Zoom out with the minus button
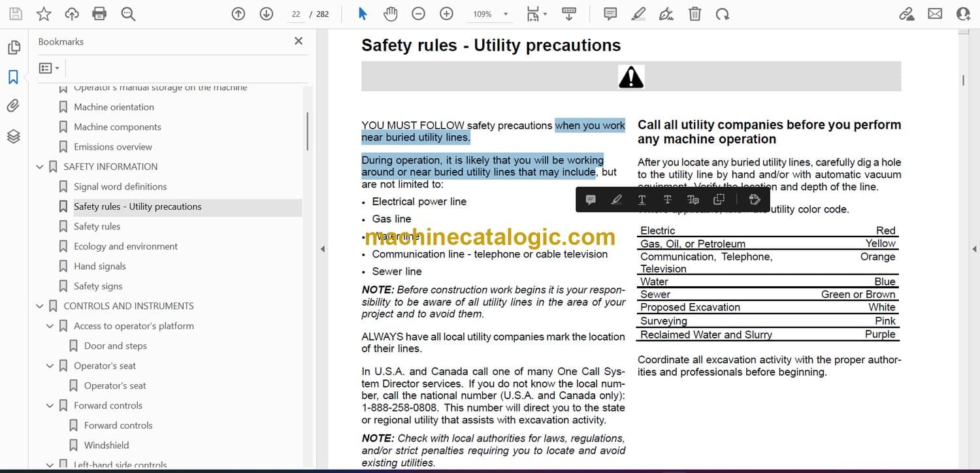The width and height of the screenshot is (980, 473). point(418,14)
